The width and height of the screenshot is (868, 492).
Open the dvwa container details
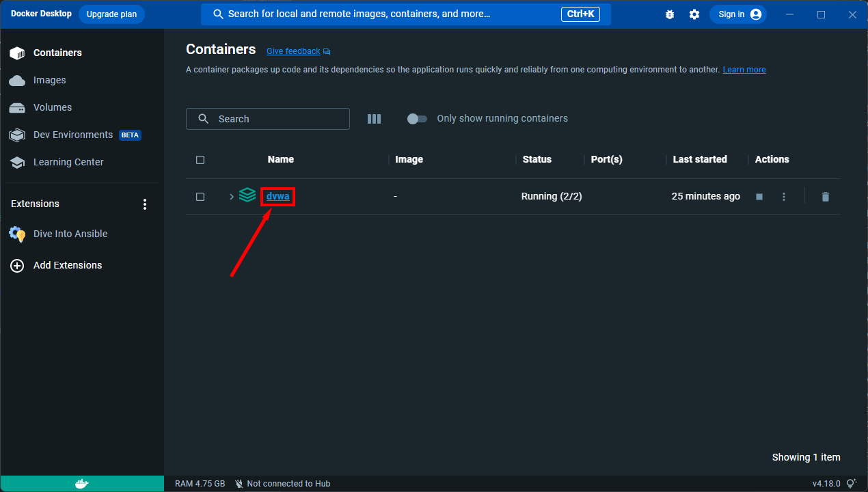[277, 196]
